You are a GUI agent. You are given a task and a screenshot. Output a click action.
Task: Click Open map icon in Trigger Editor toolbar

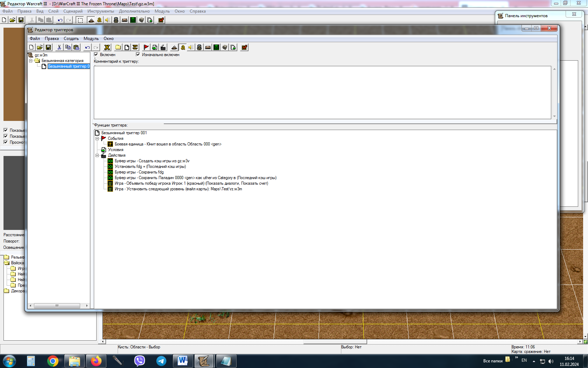(x=40, y=47)
